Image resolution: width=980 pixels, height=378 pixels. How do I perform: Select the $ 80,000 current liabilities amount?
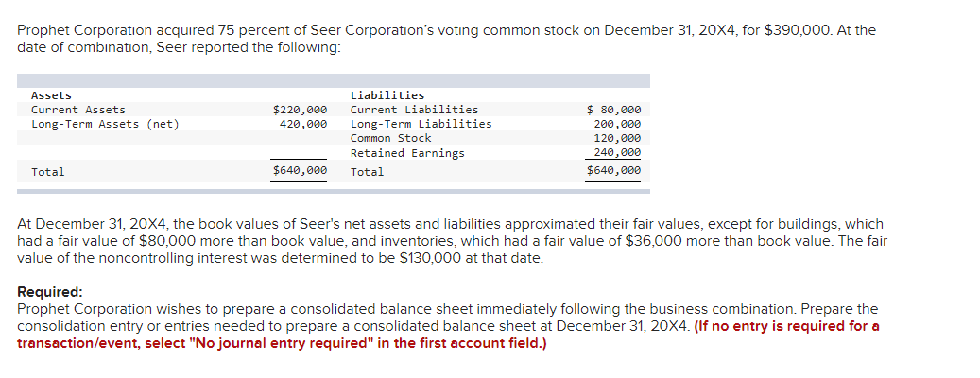[x=614, y=110]
